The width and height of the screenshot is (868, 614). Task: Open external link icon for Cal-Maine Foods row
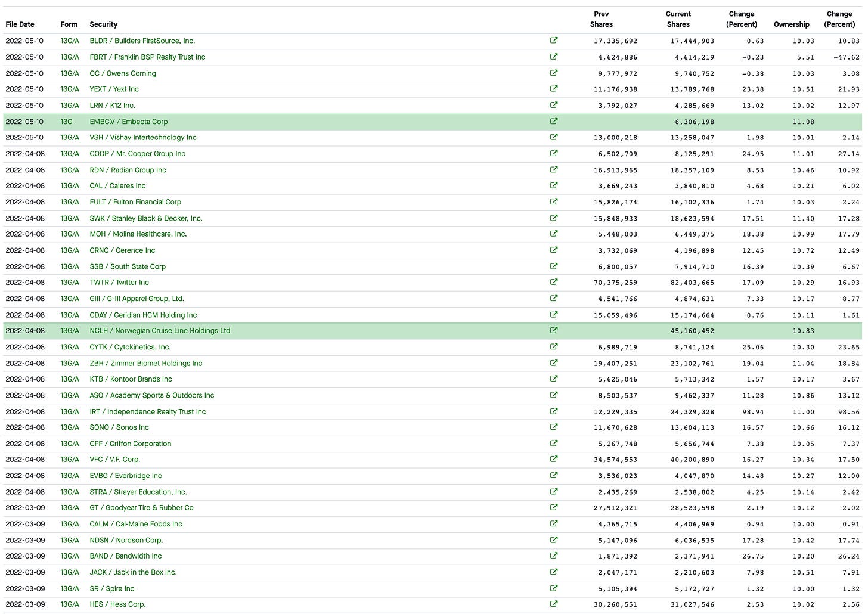554,523
